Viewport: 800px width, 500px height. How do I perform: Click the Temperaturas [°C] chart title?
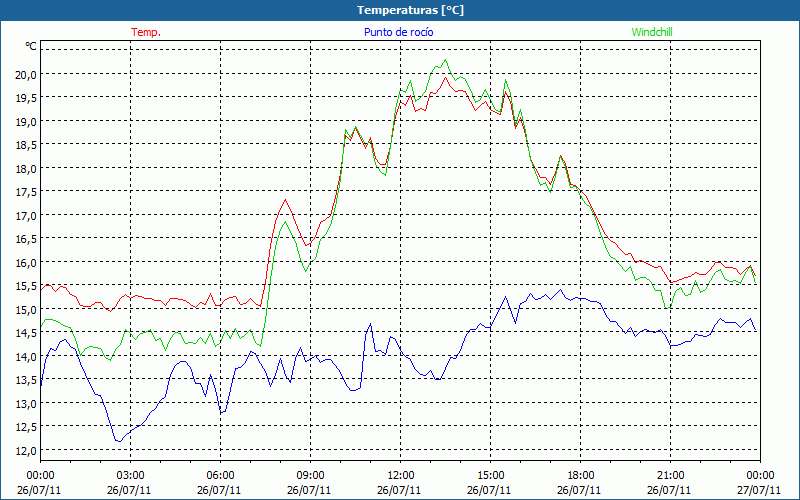410,10
